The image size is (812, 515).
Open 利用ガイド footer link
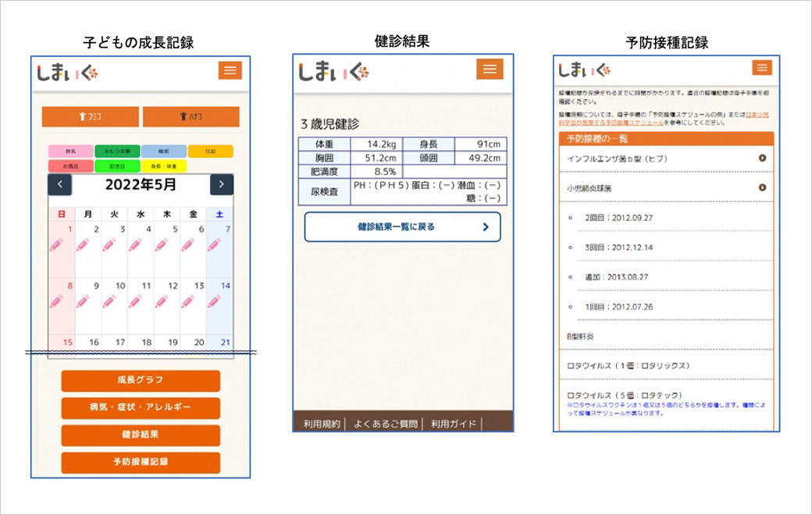(454, 424)
